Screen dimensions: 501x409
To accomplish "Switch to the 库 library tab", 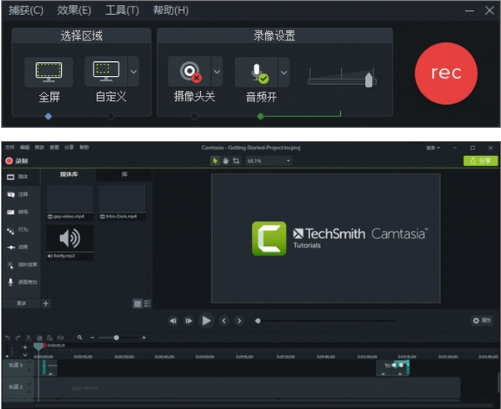I will tap(124, 175).
